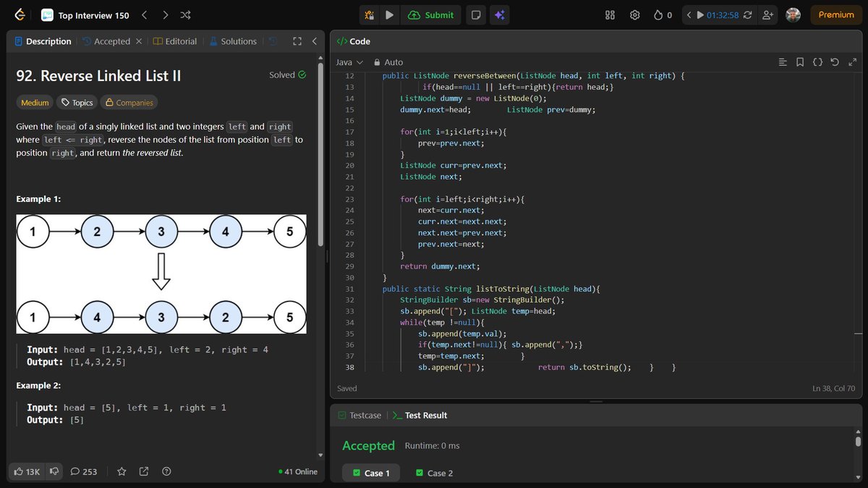This screenshot has height=488, width=868.
Task: Open the Editorial tab
Action: (175, 41)
